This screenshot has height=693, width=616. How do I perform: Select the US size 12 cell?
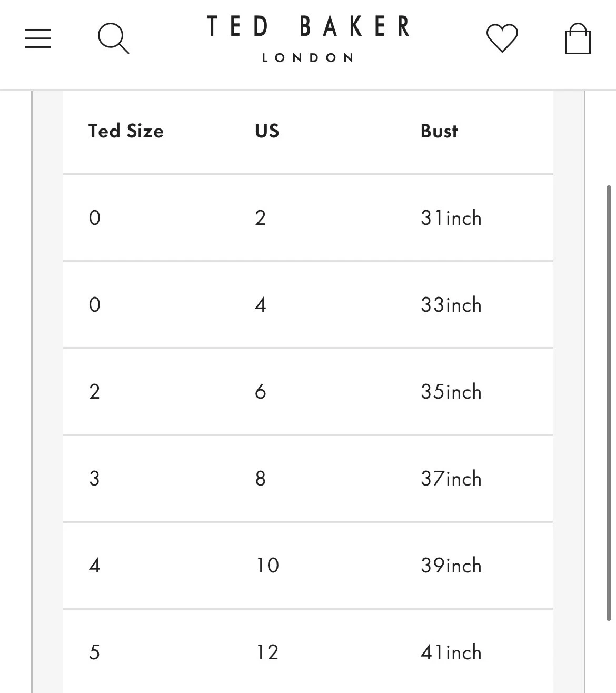click(267, 652)
